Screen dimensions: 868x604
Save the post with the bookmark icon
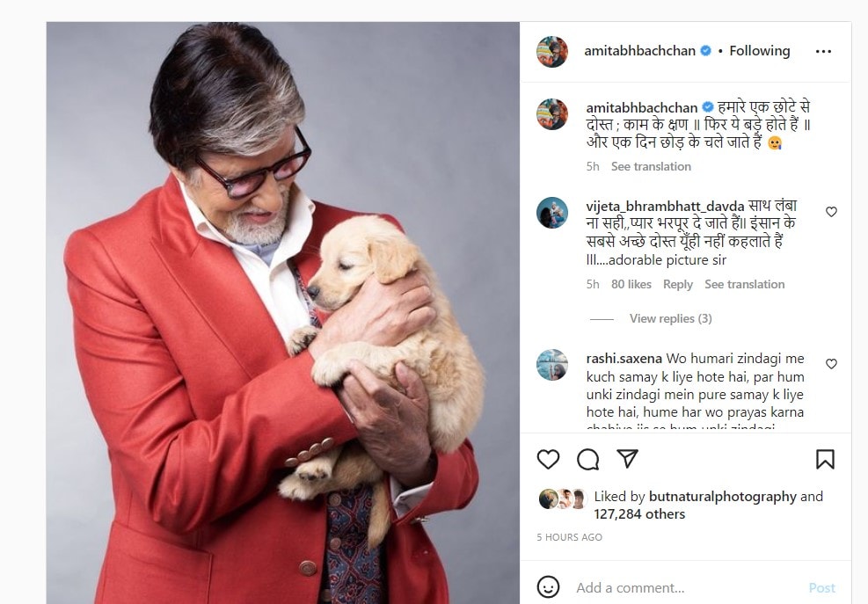tap(825, 459)
